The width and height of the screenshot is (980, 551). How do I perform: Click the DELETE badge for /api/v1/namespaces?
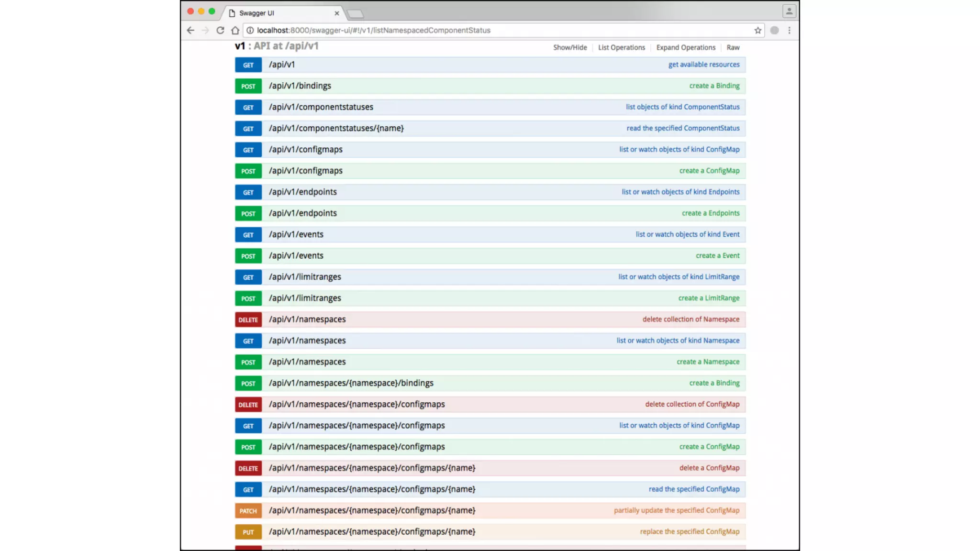[x=248, y=320]
